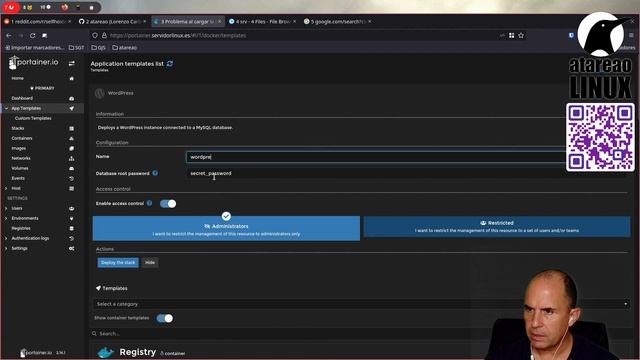The width and height of the screenshot is (640, 360).
Task: Expand the Host sidebar section
Action: [x=6, y=189]
